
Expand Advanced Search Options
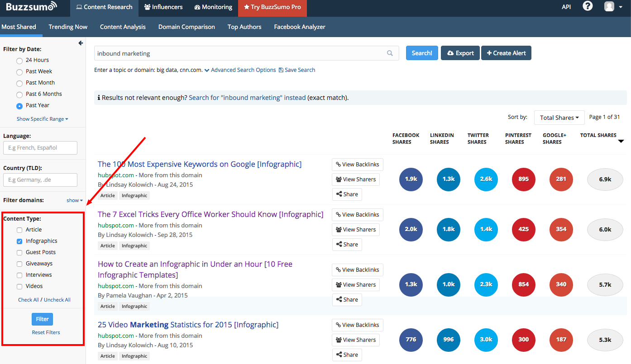(x=240, y=70)
